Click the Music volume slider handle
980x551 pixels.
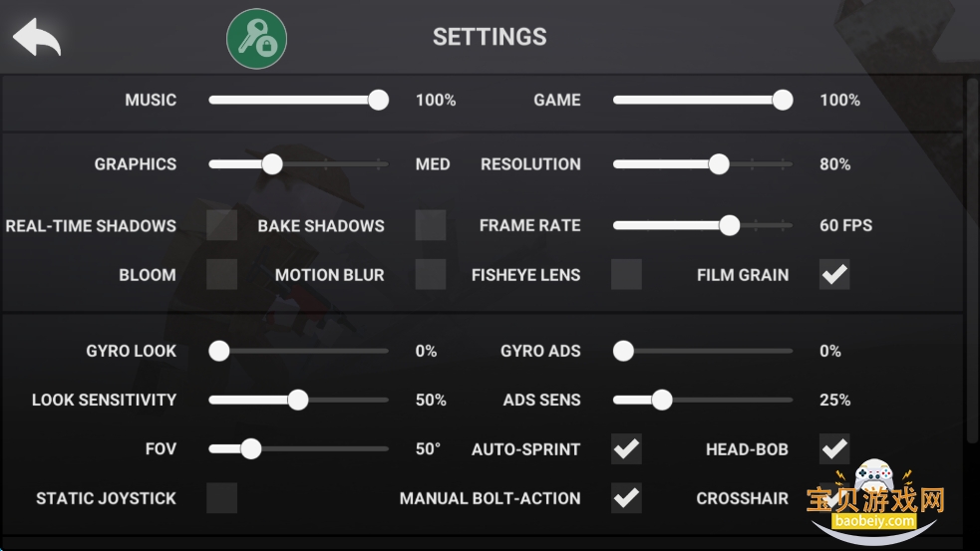click(378, 100)
